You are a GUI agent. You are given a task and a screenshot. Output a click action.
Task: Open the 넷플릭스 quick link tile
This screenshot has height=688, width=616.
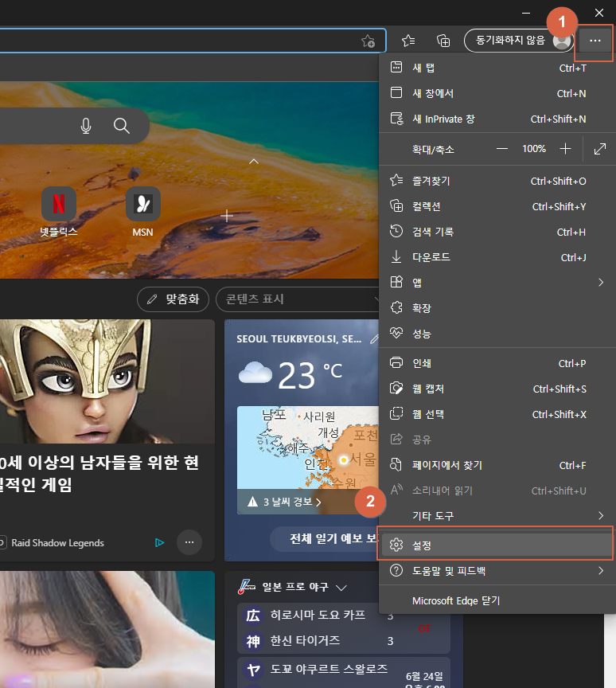click(59, 213)
